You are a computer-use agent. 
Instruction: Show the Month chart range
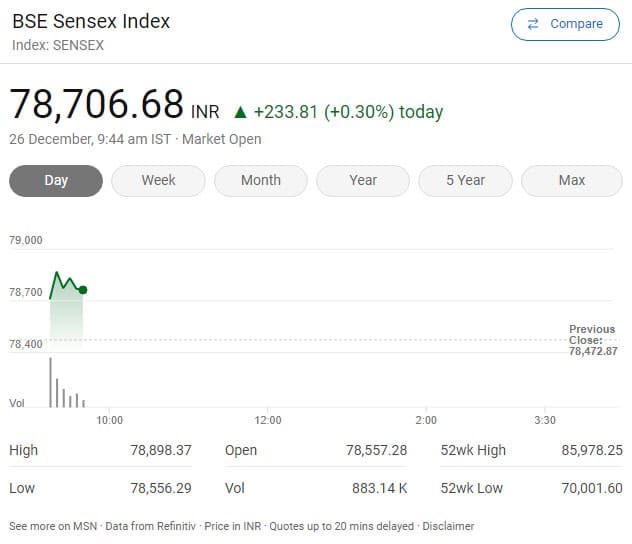[x=261, y=181]
